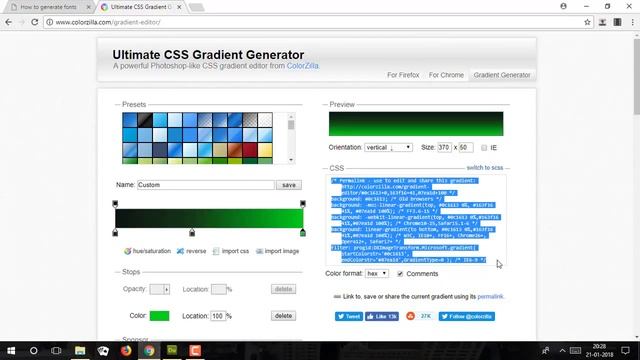Open Firefox from the taskbar
640x360 pixels.
[x=126, y=351]
